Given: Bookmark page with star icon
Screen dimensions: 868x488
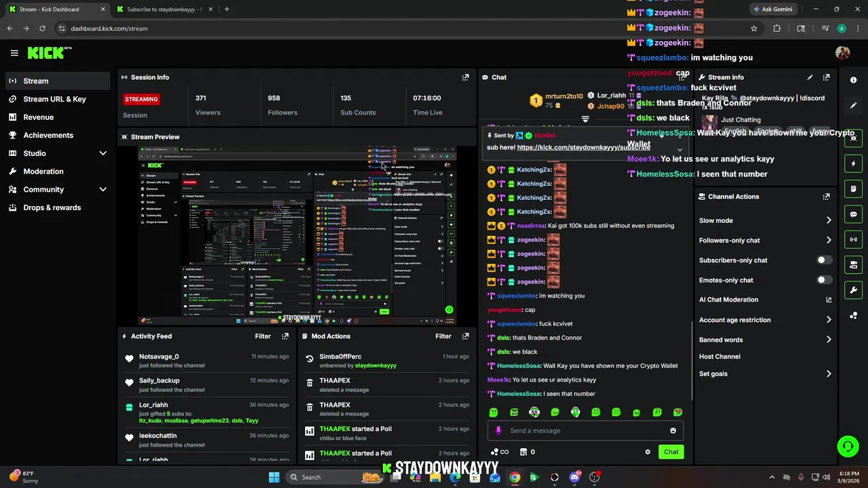Looking at the screenshot, I should point(753,28).
